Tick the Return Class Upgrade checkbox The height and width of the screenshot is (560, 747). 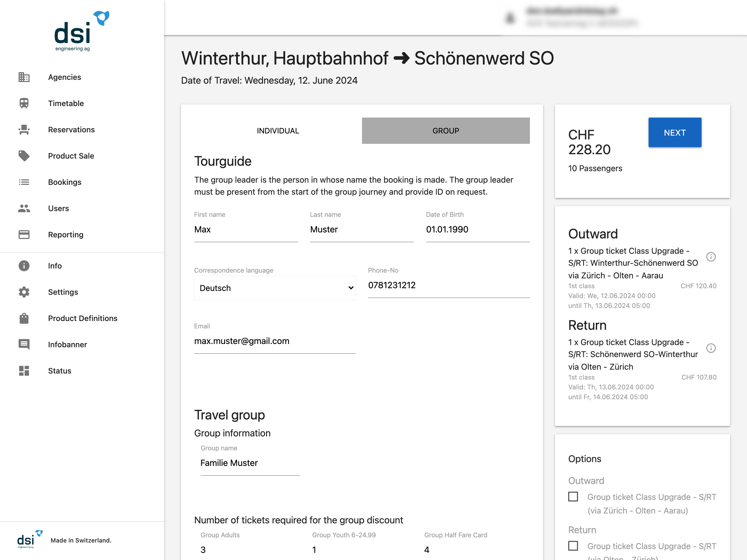(x=573, y=546)
